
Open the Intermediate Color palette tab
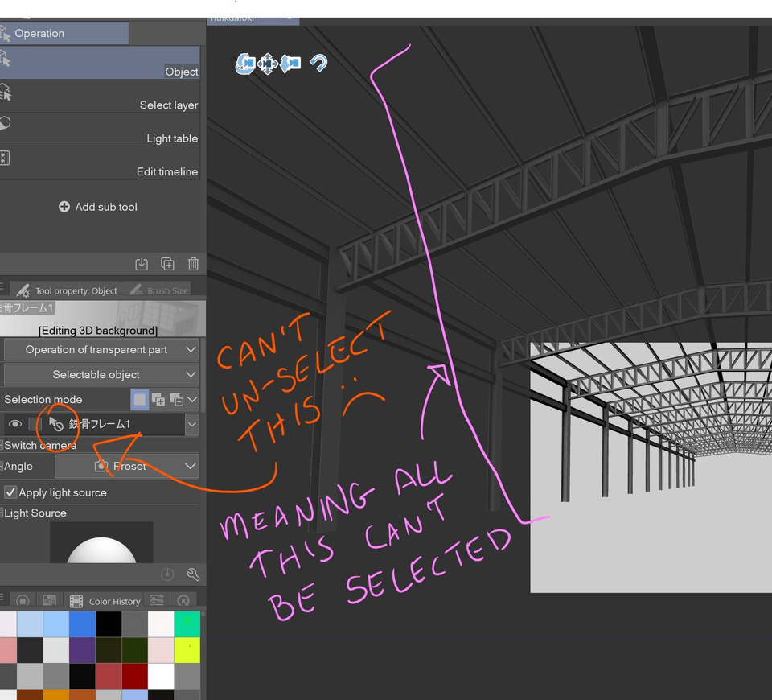click(157, 600)
